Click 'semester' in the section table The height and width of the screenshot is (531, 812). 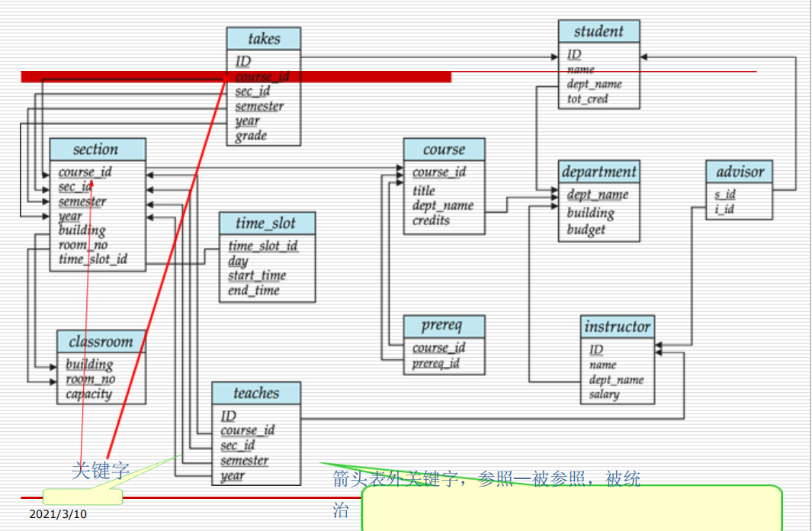pyautogui.click(x=82, y=201)
